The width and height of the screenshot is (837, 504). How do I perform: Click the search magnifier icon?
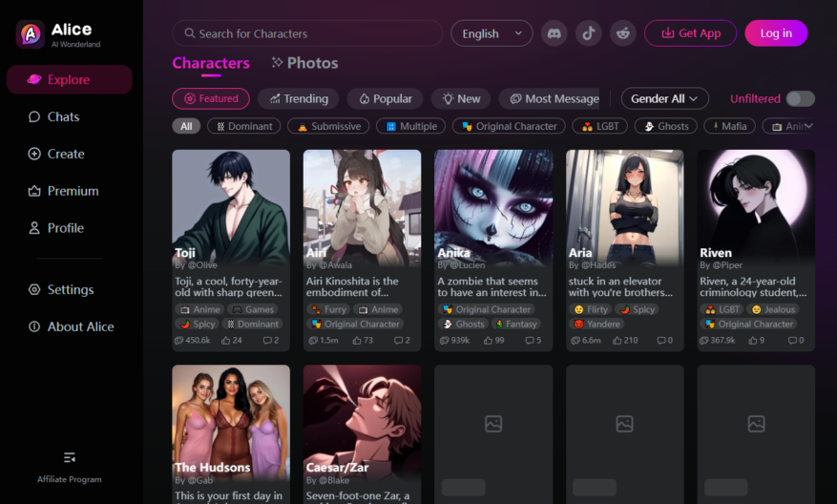pyautogui.click(x=190, y=33)
